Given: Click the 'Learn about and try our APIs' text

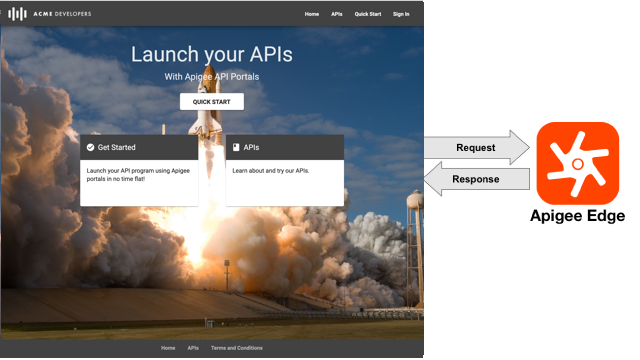Looking at the screenshot, I should pyautogui.click(x=271, y=171).
